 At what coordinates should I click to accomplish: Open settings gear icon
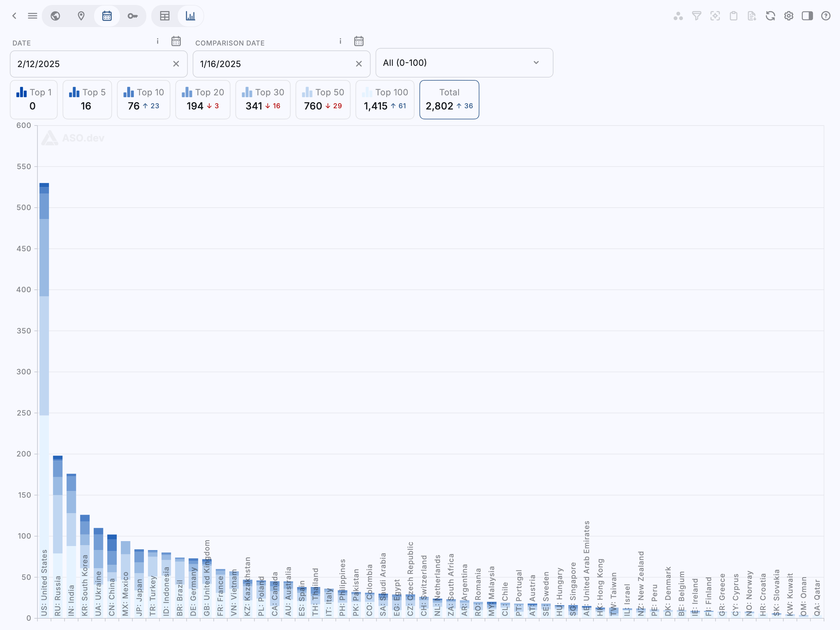point(789,16)
